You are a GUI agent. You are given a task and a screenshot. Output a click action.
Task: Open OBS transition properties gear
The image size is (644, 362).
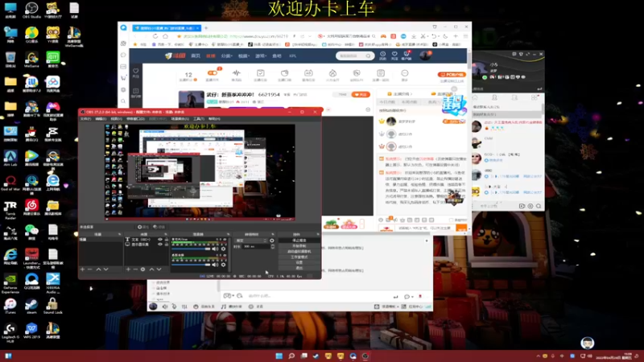(x=272, y=241)
